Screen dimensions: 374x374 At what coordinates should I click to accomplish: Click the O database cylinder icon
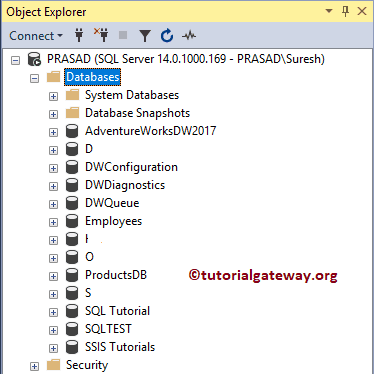pyautogui.click(x=72, y=257)
